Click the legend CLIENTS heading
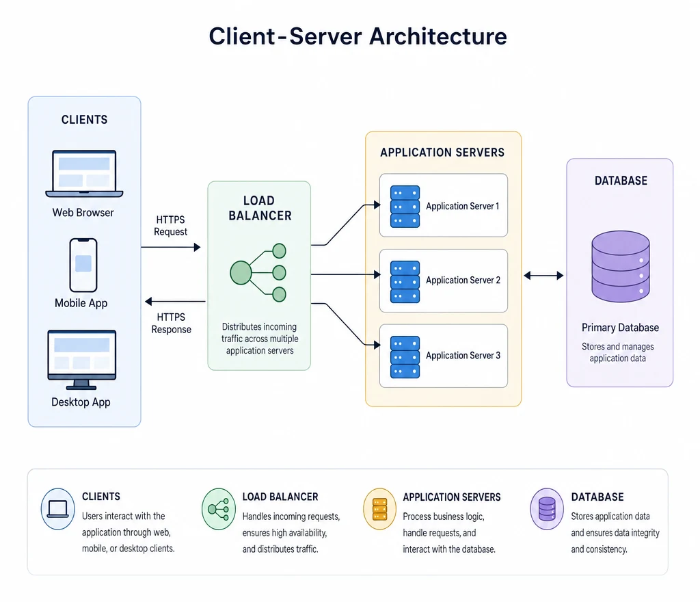Viewport: 700px width, 602px height. 101,497
